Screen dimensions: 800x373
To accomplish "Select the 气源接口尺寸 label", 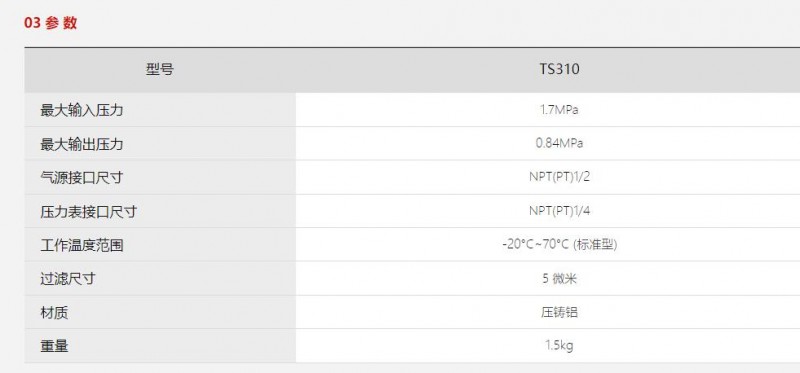I will point(82,178).
